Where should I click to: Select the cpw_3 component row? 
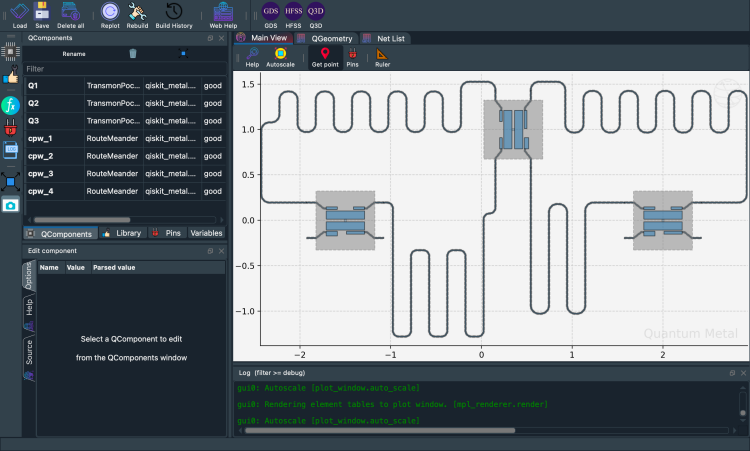coord(125,174)
